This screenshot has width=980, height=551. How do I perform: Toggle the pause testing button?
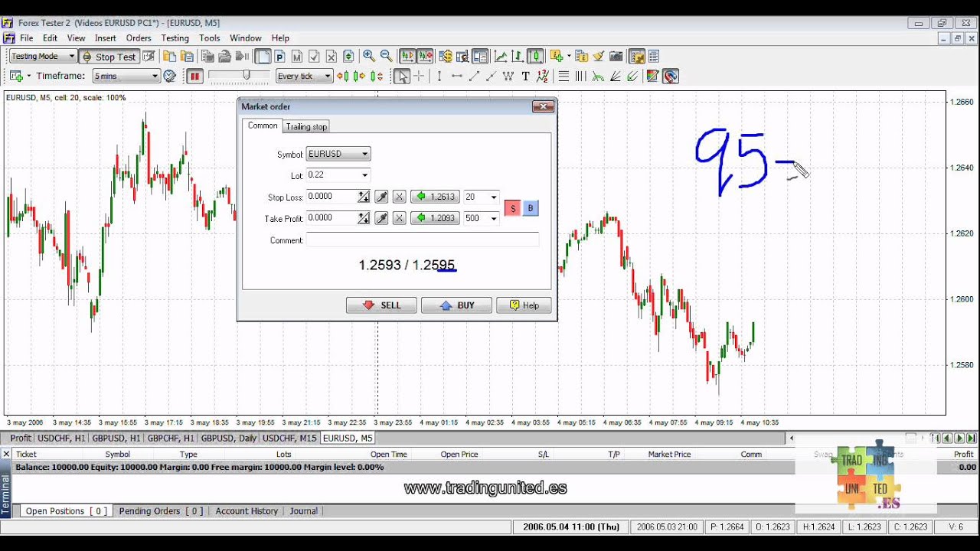194,76
